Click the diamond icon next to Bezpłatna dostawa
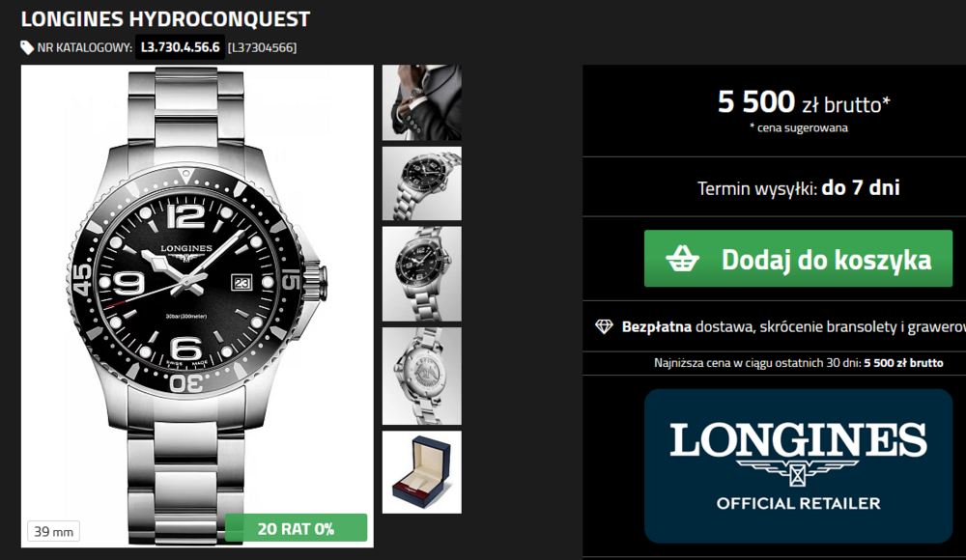Viewport: 966px width, 560px height. (x=604, y=326)
